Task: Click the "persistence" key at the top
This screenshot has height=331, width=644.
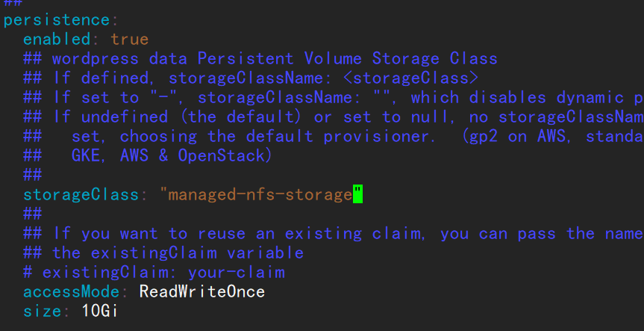Action: tap(57, 20)
